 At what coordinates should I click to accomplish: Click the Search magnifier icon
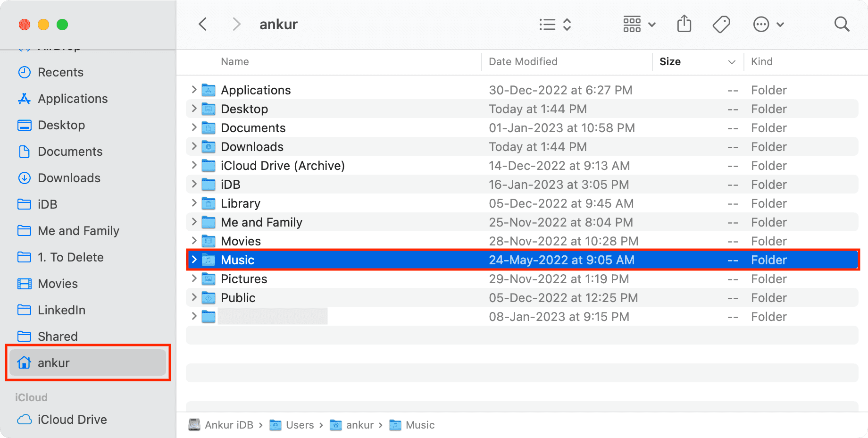click(x=842, y=24)
